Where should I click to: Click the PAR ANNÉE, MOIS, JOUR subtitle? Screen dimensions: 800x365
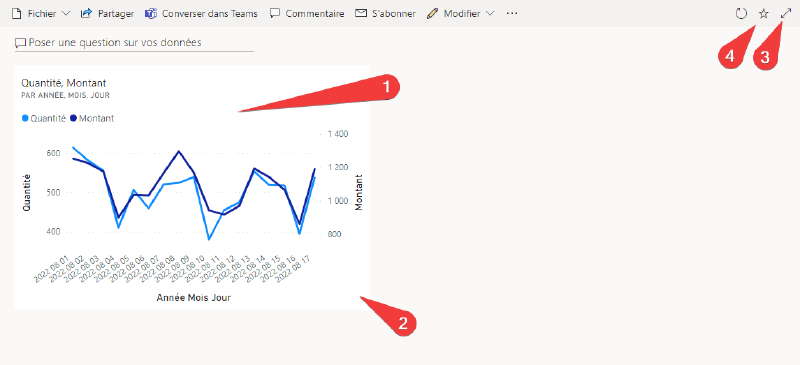(x=65, y=95)
